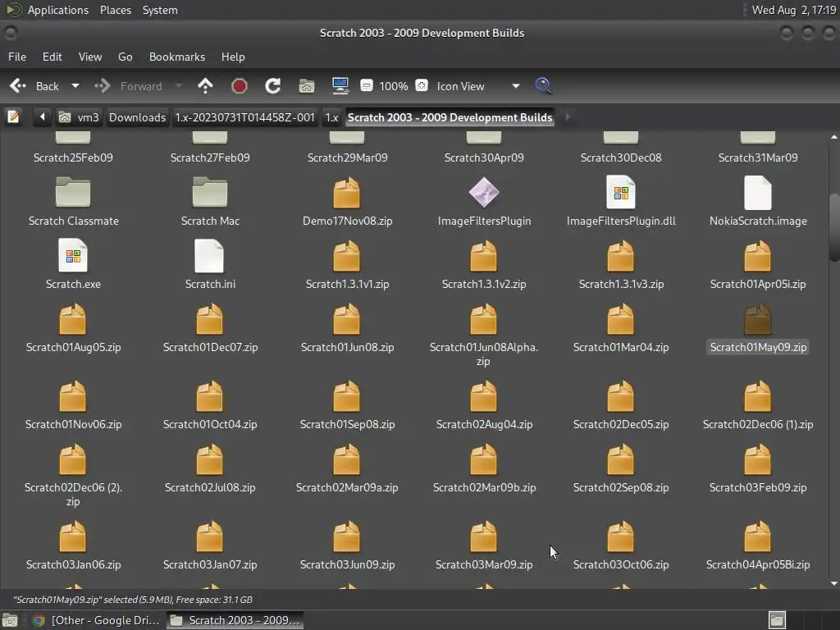Select Scratch01Mar04.zip archive
Viewport: 840px width, 630px height.
click(621, 328)
